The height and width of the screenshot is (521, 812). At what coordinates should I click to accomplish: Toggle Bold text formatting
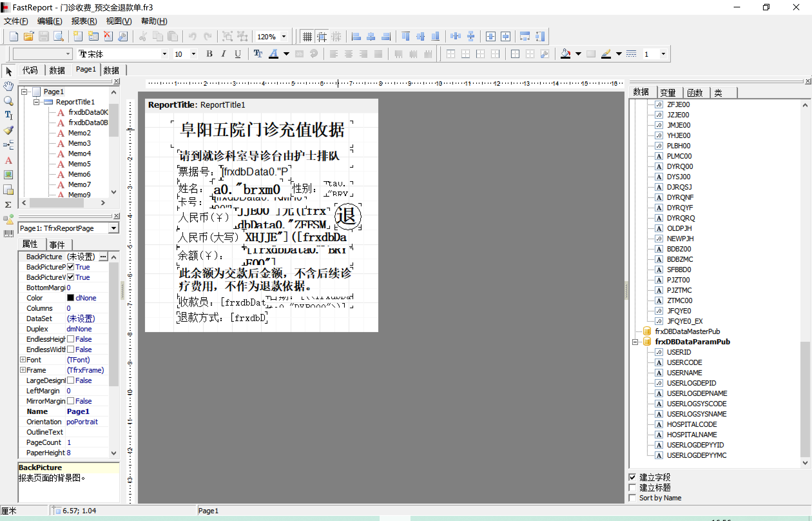click(x=209, y=54)
